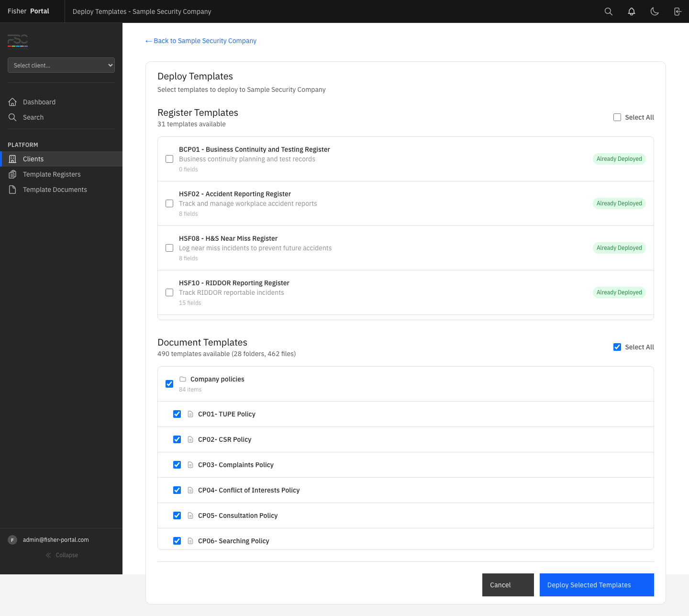Viewport: 689px width, 616px height.
Task: Click Back to Sample Security Company link
Action: click(200, 41)
